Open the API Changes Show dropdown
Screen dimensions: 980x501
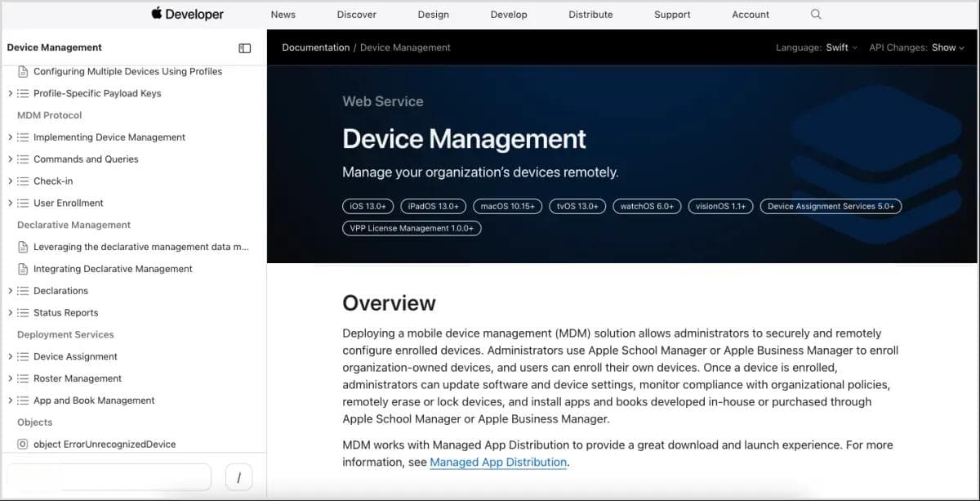point(948,47)
